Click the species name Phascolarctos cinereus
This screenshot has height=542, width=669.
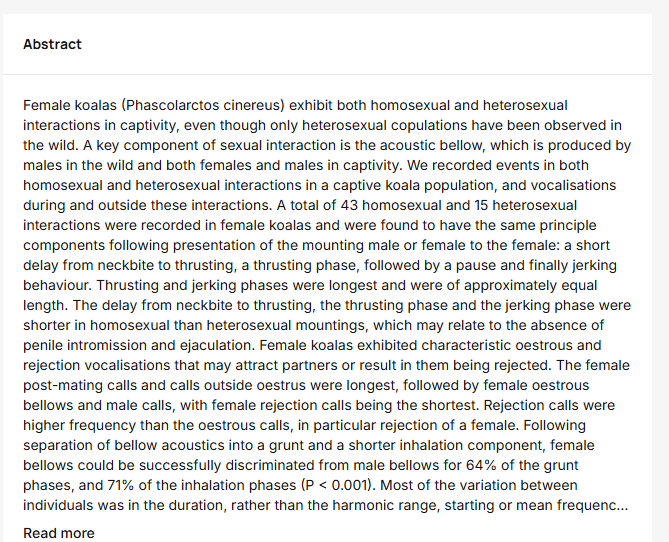203,105
